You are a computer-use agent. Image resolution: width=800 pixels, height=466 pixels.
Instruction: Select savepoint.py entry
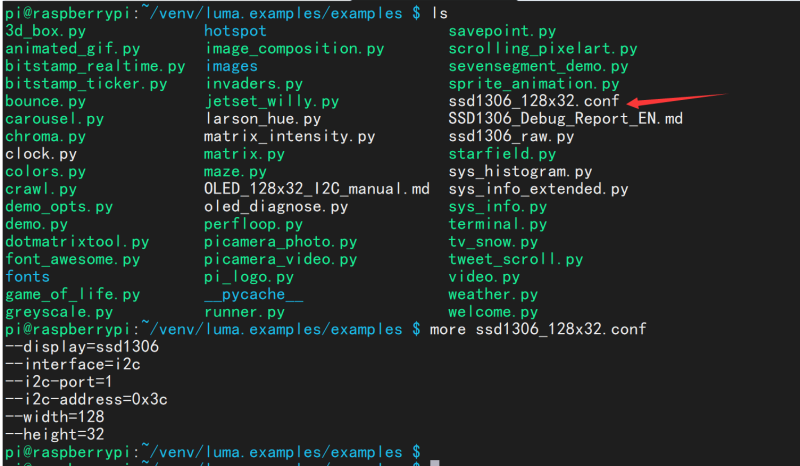502,31
